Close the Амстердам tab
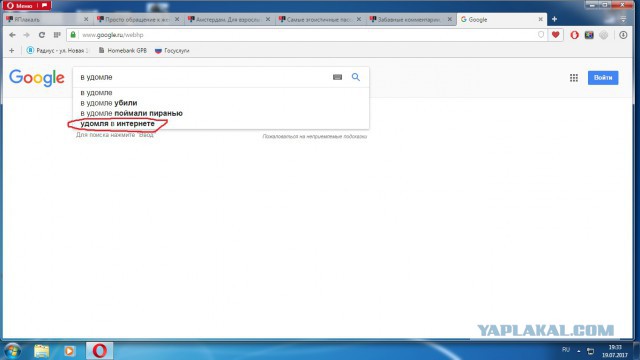The width and height of the screenshot is (640, 360). point(268,19)
